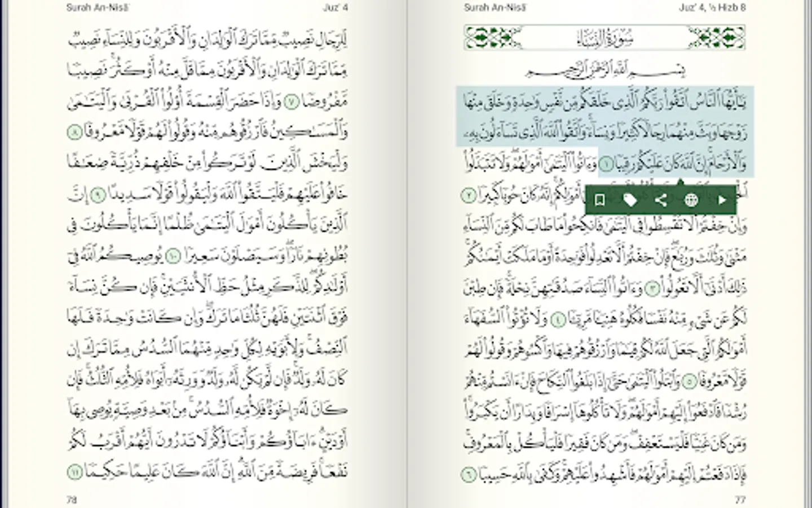Play audio for selected ayah

coord(722,200)
